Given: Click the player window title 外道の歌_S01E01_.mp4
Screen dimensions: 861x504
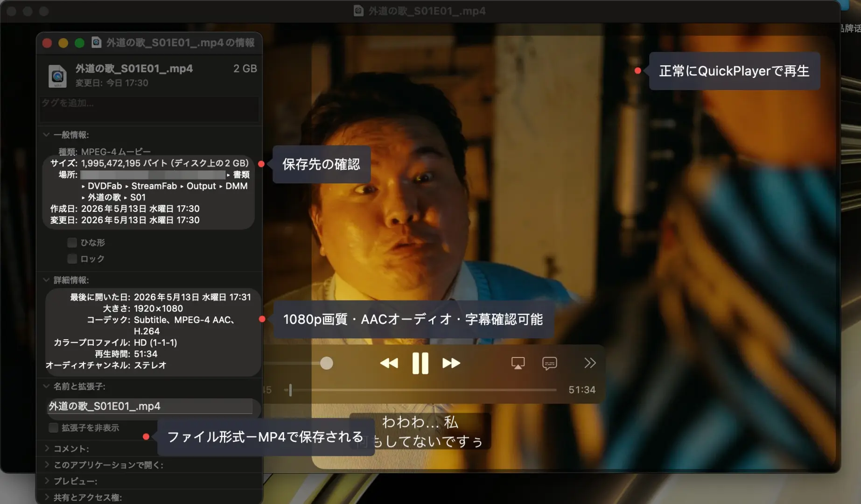Looking at the screenshot, I should tap(427, 11).
